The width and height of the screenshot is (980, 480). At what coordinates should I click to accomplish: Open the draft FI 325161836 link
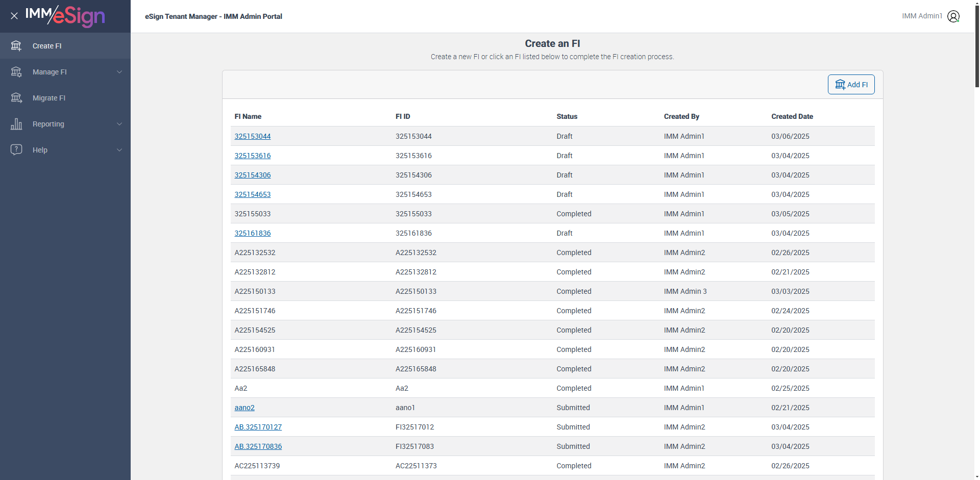253,233
